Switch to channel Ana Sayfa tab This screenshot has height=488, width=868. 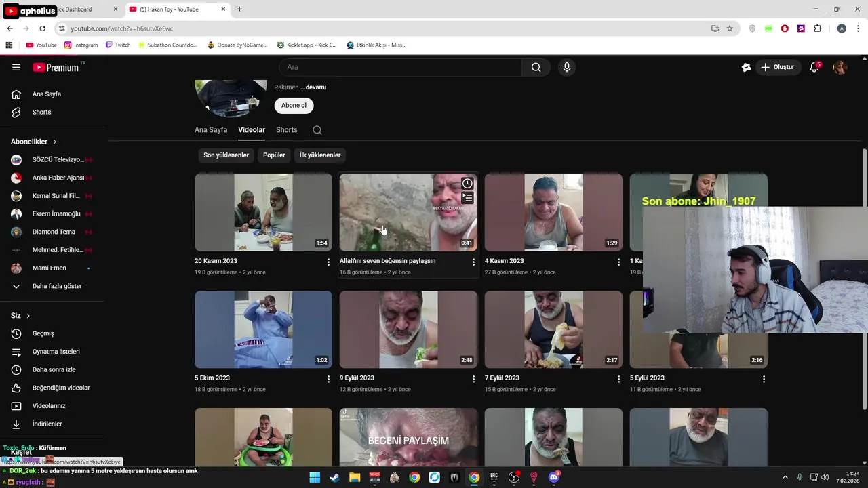(211, 130)
